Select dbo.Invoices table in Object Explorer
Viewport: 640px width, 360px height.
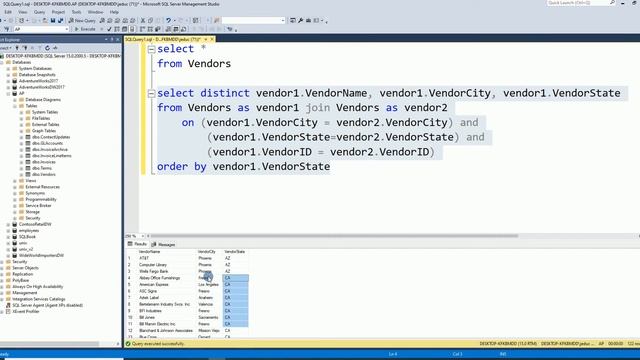coord(44,162)
